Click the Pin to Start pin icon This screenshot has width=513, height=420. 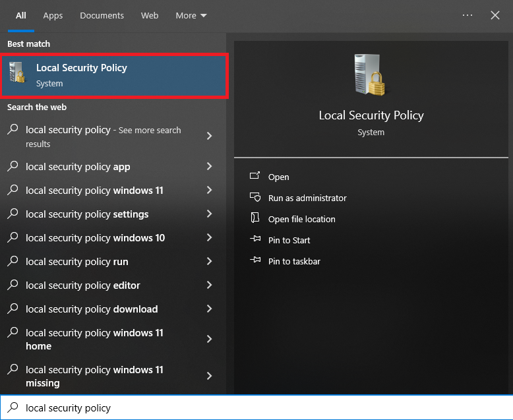click(x=255, y=239)
